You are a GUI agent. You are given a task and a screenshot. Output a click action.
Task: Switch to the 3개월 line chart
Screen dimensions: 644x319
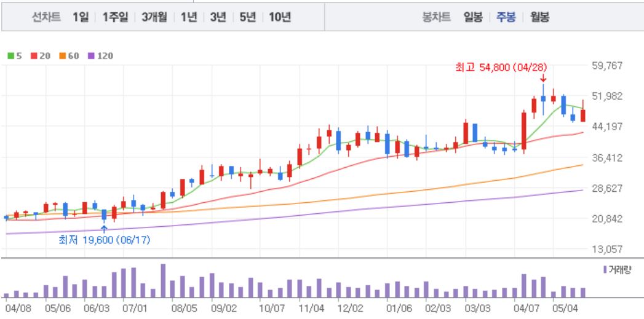[154, 17]
